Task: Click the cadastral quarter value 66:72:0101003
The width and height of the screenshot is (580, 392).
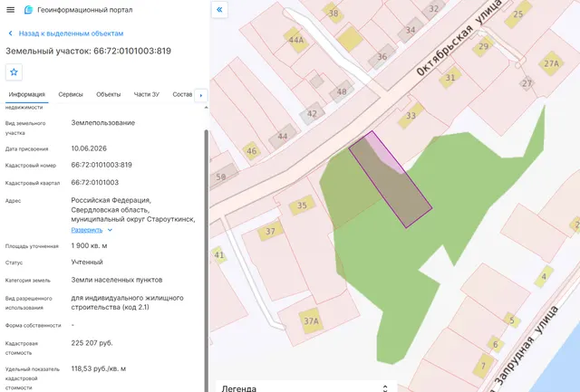Action: (x=95, y=183)
